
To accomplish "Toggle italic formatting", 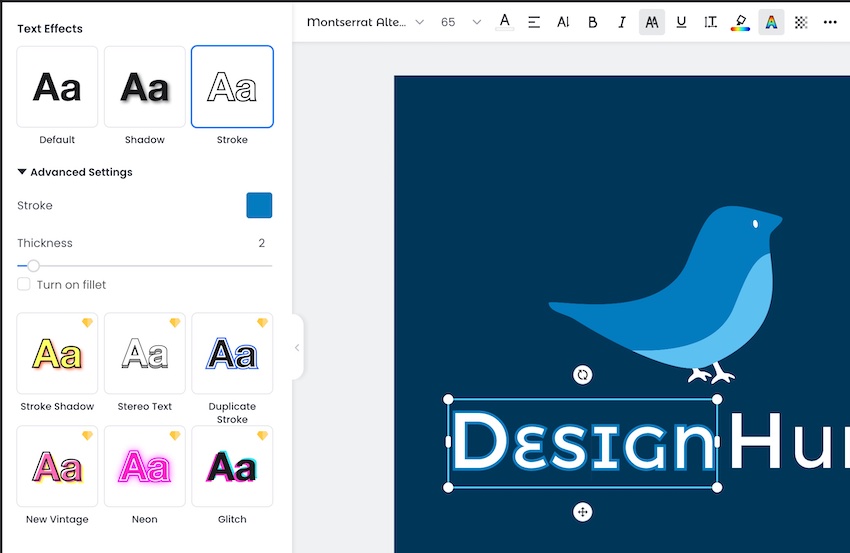I will coord(622,22).
